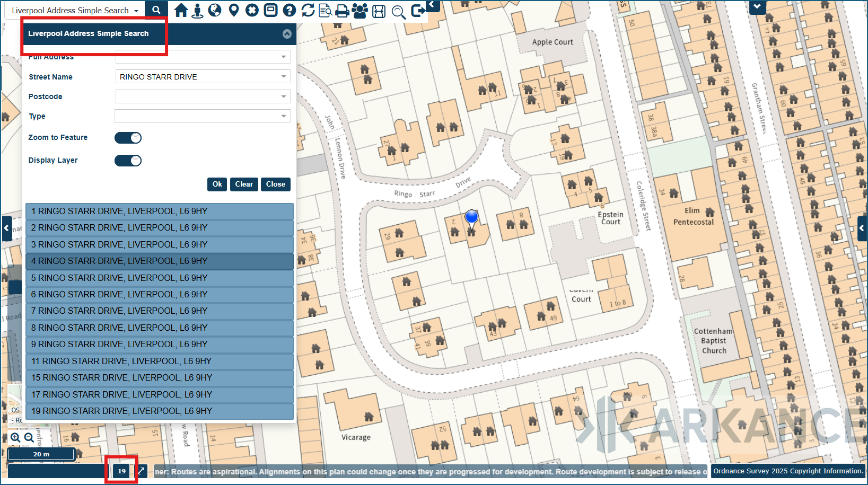Click the Epstein Court map label

tap(610, 218)
